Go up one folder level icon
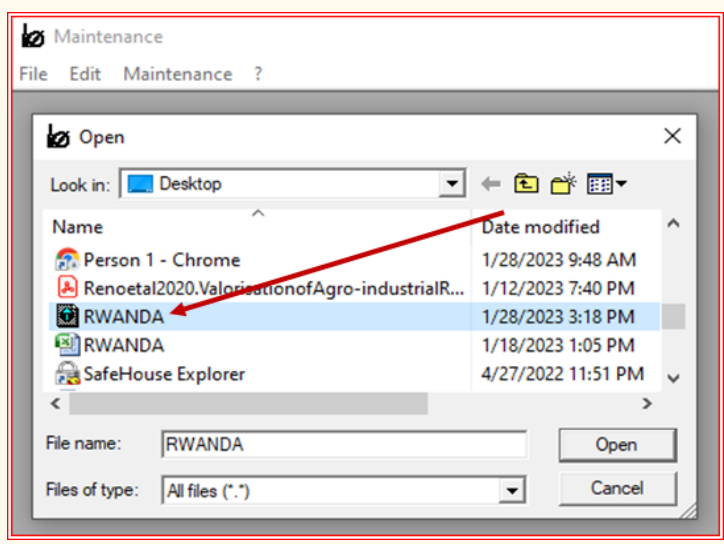The width and height of the screenshot is (724, 544). [x=526, y=184]
